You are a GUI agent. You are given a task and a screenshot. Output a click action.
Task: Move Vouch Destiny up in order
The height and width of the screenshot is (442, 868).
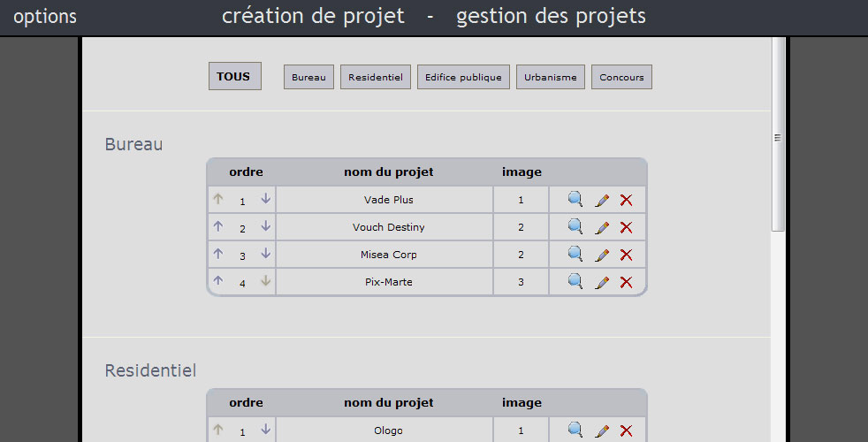tap(218, 227)
